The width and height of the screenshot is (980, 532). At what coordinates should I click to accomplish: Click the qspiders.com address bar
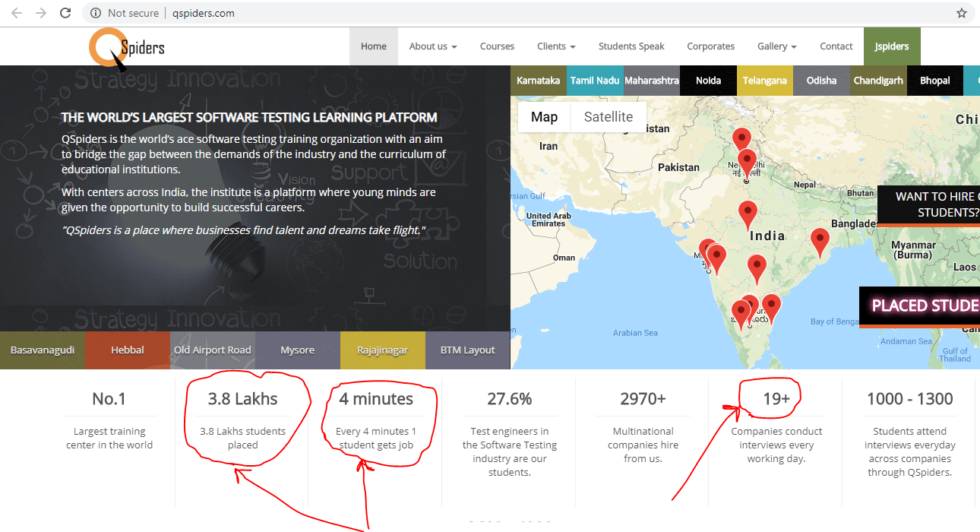pos(204,13)
